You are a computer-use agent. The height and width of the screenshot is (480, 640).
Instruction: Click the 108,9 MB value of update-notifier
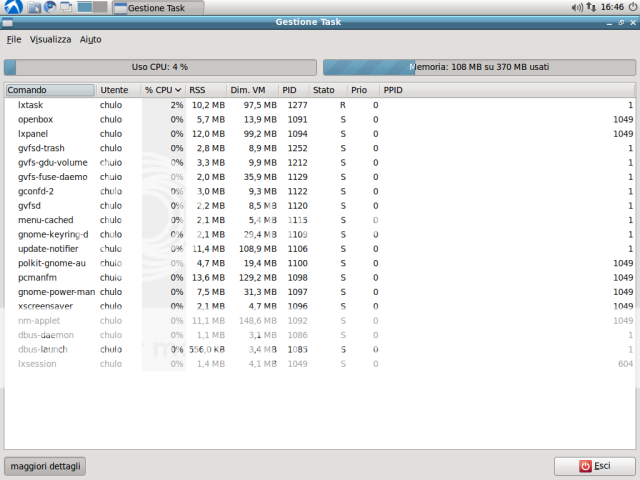point(258,249)
